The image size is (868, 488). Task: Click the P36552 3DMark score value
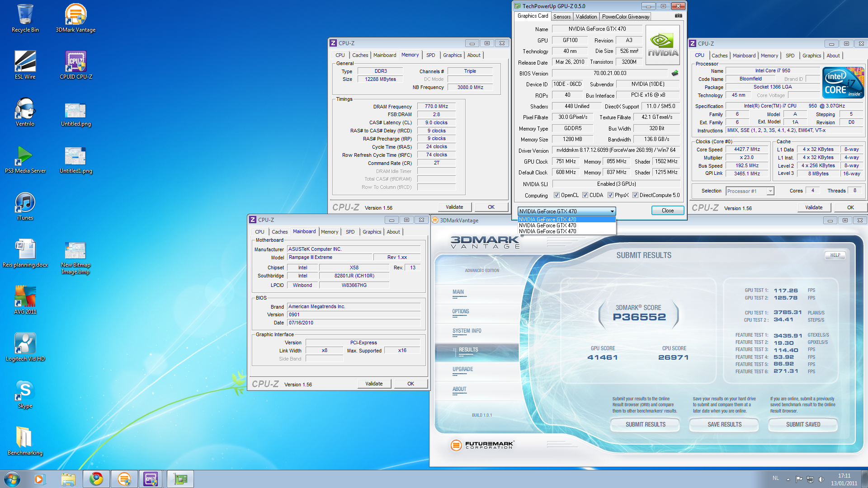tap(639, 317)
